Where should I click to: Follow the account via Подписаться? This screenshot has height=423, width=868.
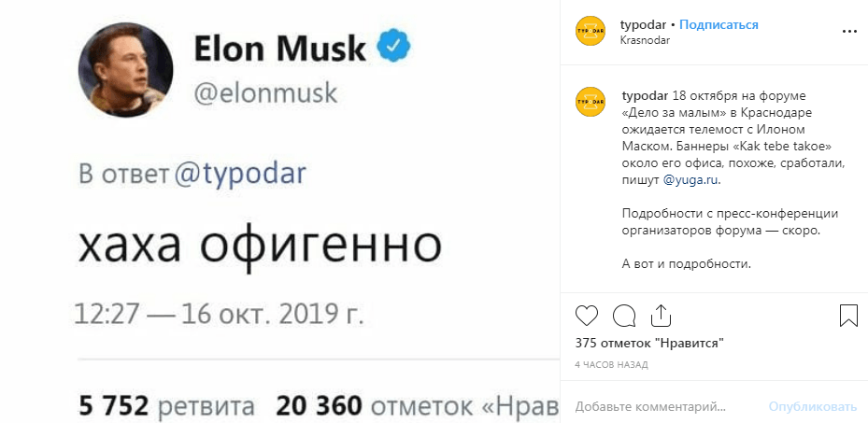pyautogui.click(x=719, y=24)
